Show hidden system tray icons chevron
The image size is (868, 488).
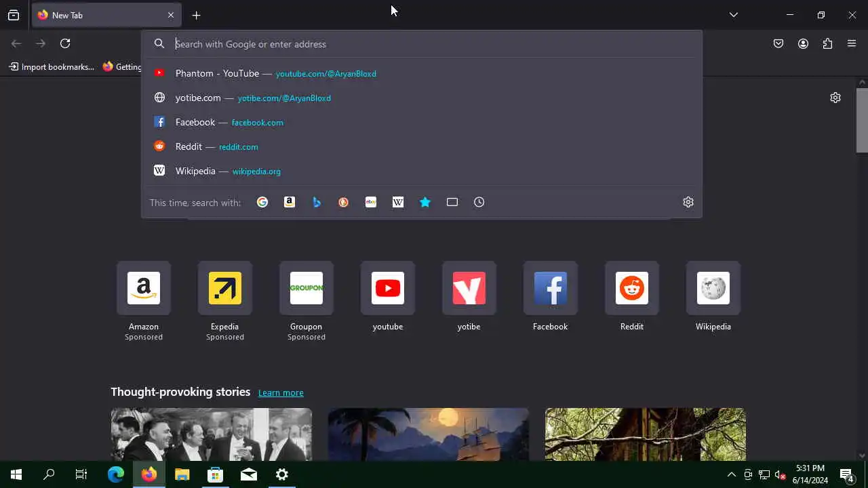tap(731, 474)
